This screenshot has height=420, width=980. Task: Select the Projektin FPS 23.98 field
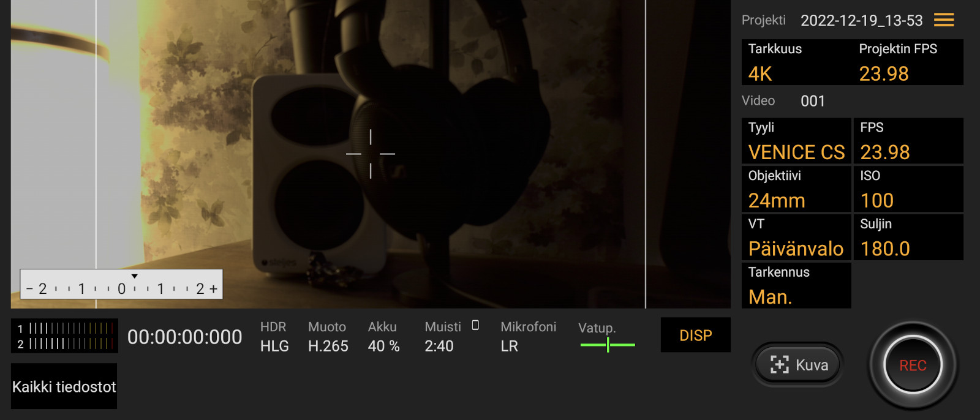tap(908, 62)
